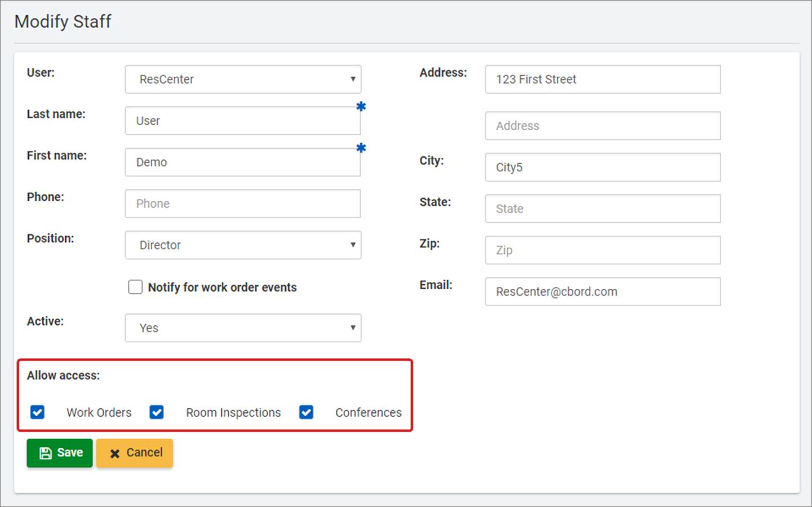Click the Save button
This screenshot has width=812, height=507.
coord(60,453)
